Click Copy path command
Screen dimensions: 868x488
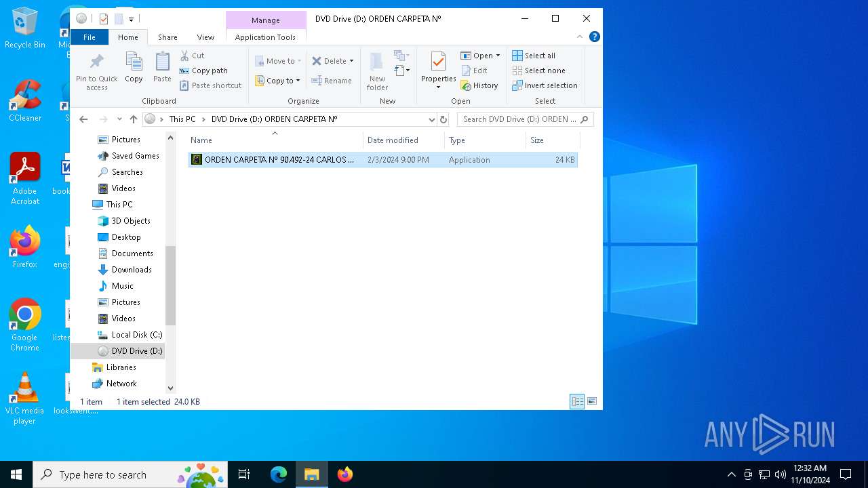click(203, 70)
